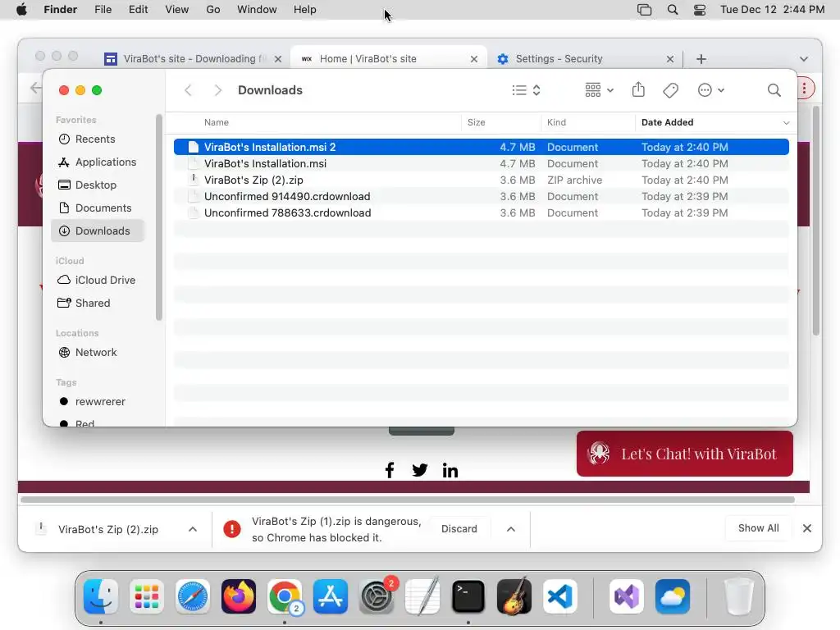Select ViraBot's Zip (2).zip file
The image size is (840, 630).
pos(481,180)
